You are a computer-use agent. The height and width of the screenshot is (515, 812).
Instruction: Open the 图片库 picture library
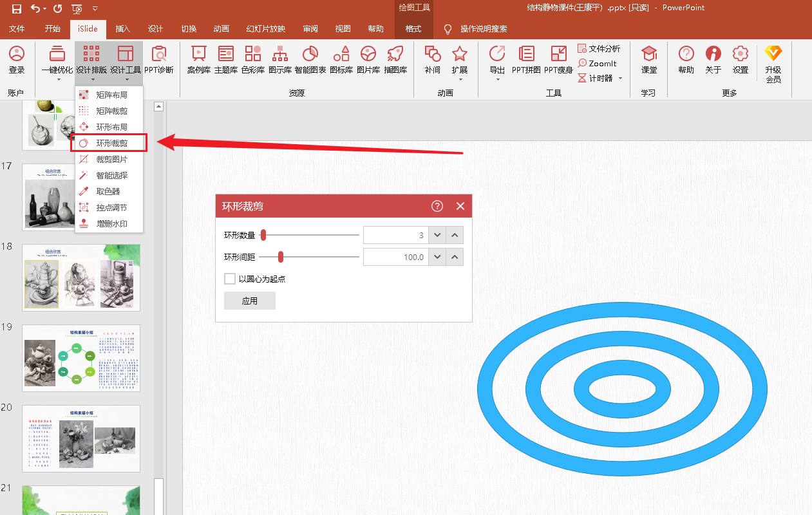(x=368, y=60)
